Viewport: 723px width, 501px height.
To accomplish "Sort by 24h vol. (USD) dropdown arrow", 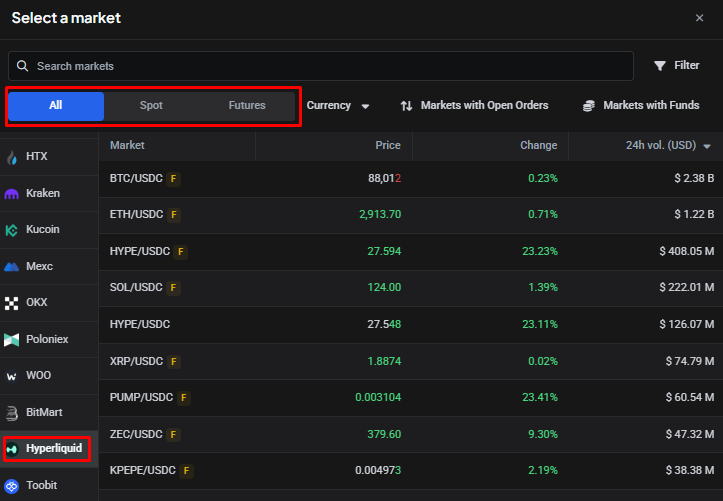I will [706, 146].
